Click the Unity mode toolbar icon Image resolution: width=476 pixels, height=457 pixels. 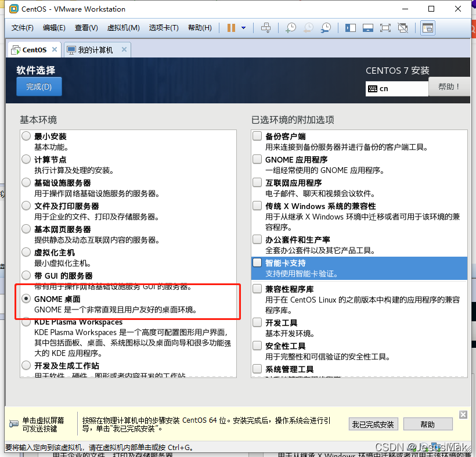pyautogui.click(x=402, y=27)
